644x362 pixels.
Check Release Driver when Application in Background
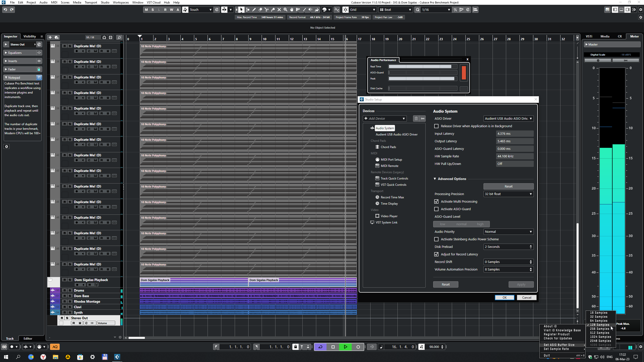pos(436,126)
